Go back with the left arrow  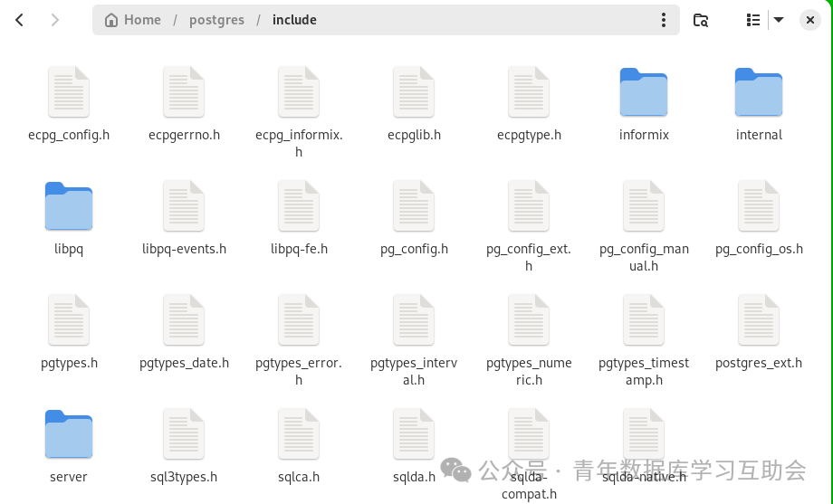coord(20,20)
